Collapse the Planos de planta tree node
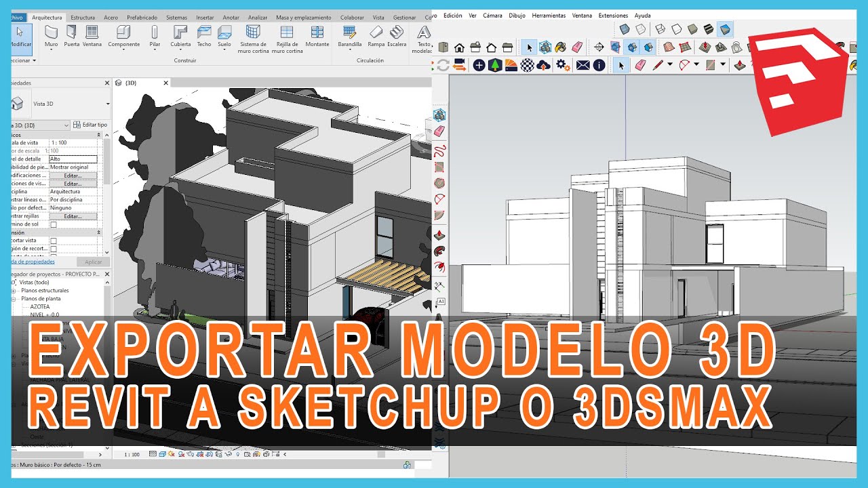868x488 pixels. pos(14,299)
